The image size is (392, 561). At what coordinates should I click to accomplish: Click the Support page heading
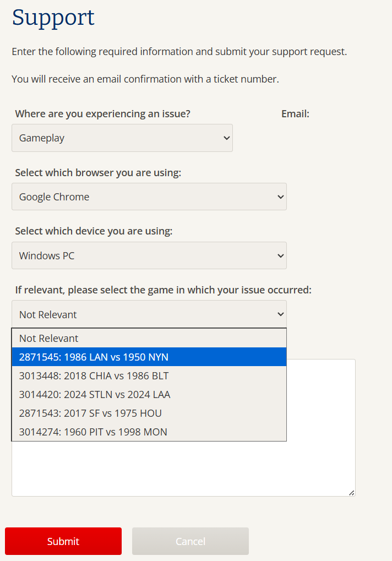point(53,18)
